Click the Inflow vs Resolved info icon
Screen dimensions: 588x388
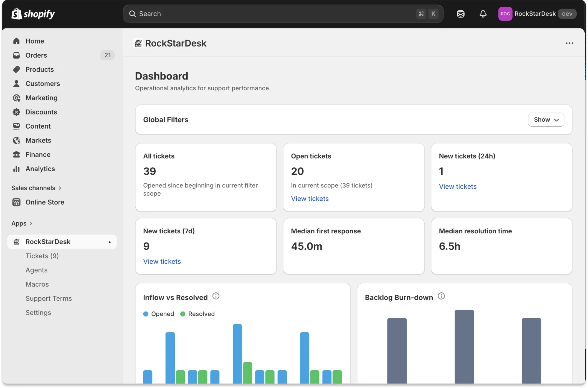(216, 296)
